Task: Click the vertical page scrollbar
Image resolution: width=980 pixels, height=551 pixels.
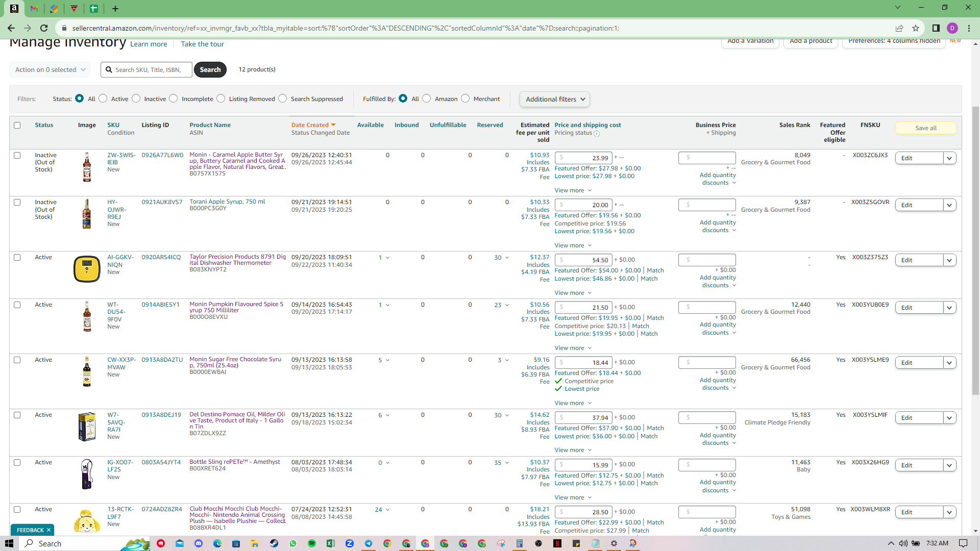Action: (975, 250)
